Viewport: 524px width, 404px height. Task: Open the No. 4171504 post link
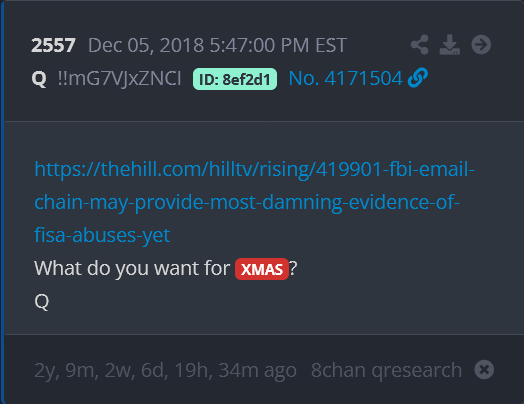click(346, 79)
